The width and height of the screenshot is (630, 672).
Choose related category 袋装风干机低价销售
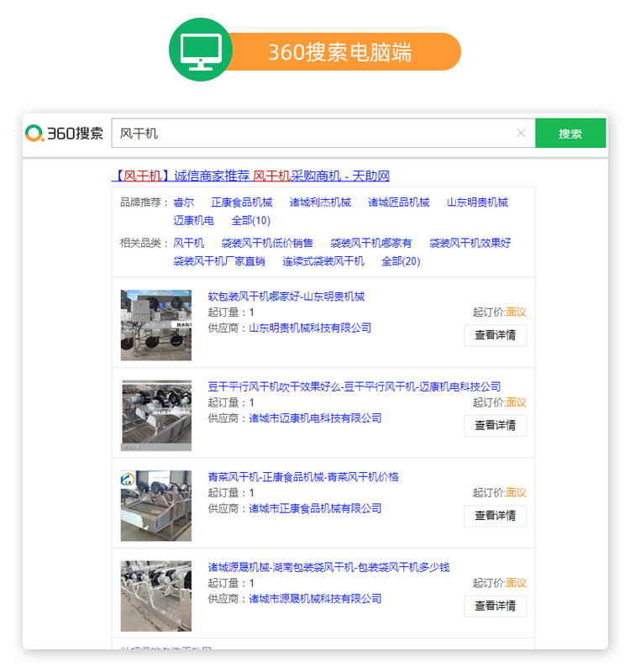[x=267, y=243]
